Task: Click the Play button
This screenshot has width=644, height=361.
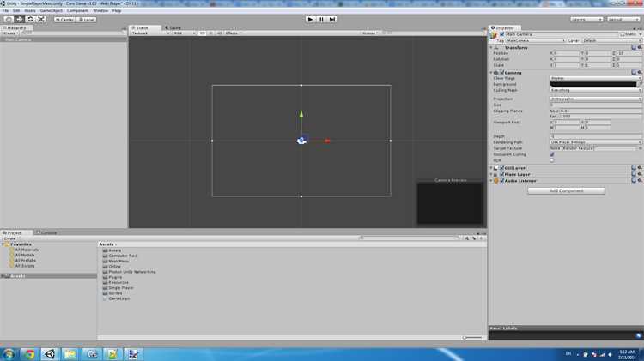Action: tap(311, 19)
